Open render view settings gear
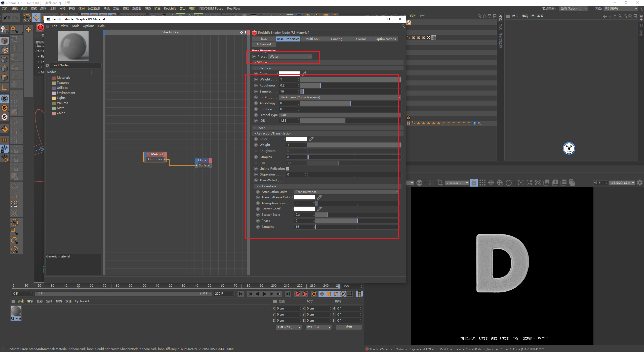Image resolution: width=644 pixels, height=352 pixels. tap(640, 183)
